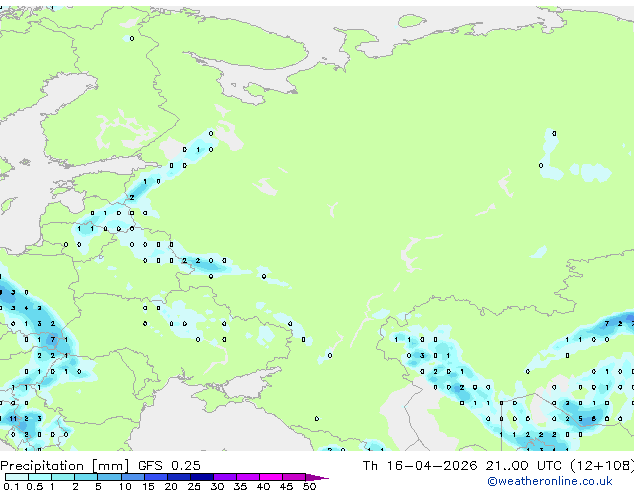Click the legend label '40'
This screenshot has width=634, height=490.
pos(263,486)
